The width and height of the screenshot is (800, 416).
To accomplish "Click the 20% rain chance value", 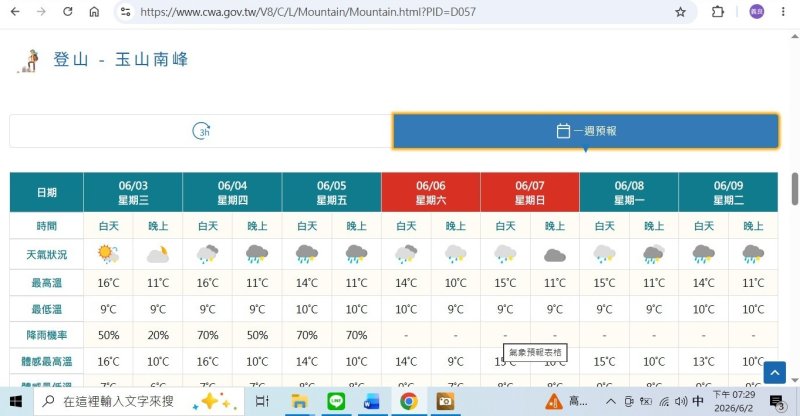I will coord(158,335).
